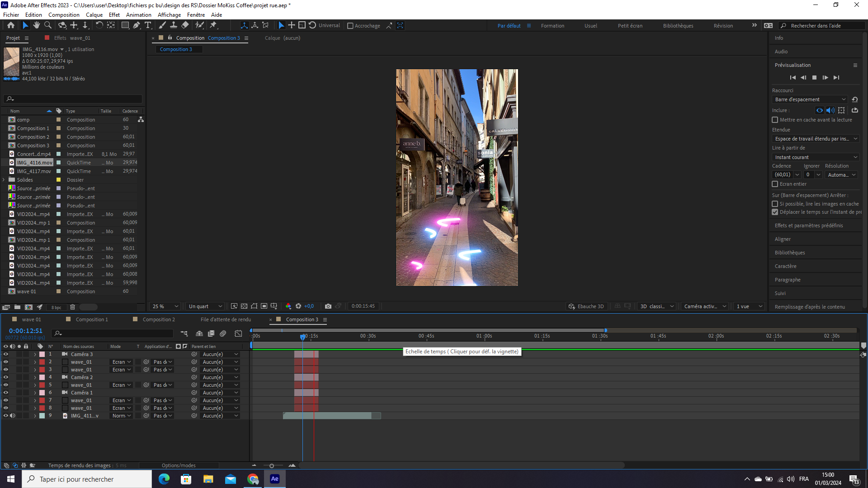This screenshot has height=488, width=868.
Task: Hide the Caméra 3 layer eye
Action: pyautogui.click(x=6, y=354)
